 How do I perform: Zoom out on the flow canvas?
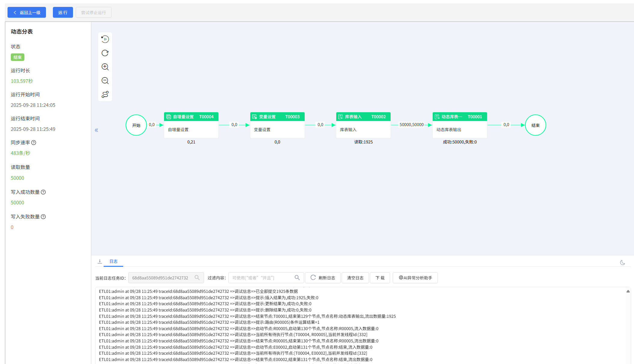(x=105, y=81)
